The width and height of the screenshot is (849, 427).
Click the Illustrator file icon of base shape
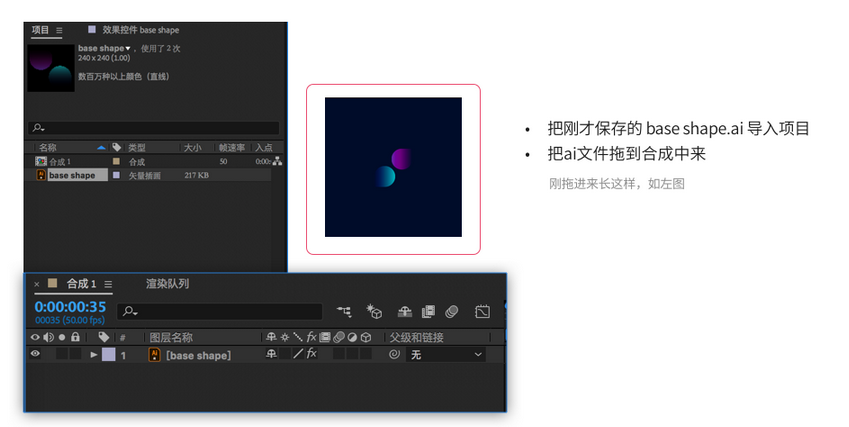[x=41, y=175]
